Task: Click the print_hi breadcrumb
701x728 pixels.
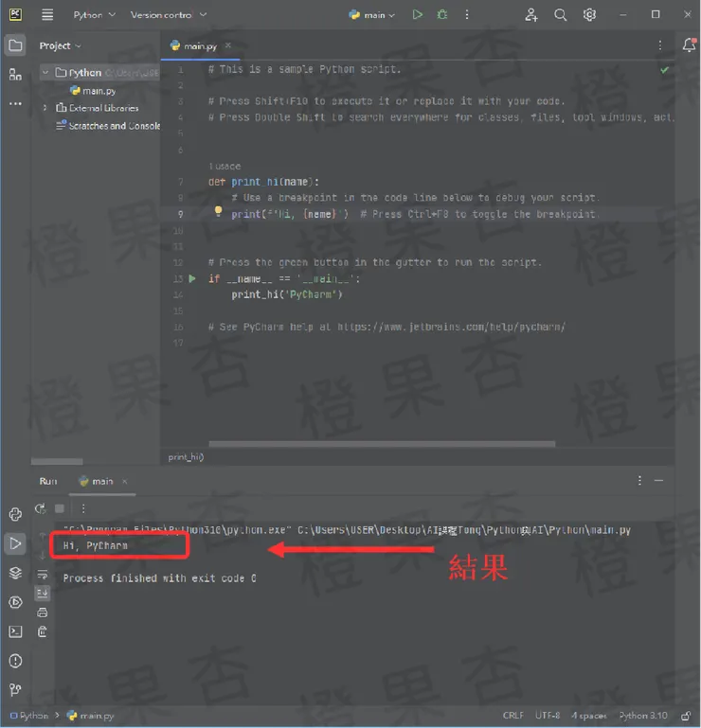Action: (186, 457)
